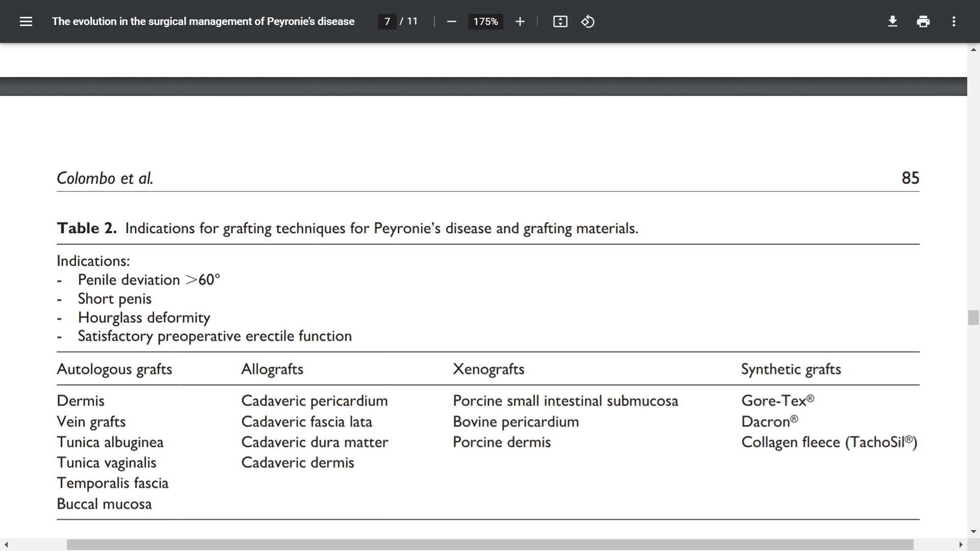Click the 'Gore-Tex' cell
The height and width of the screenshot is (551, 980).
[x=778, y=400]
